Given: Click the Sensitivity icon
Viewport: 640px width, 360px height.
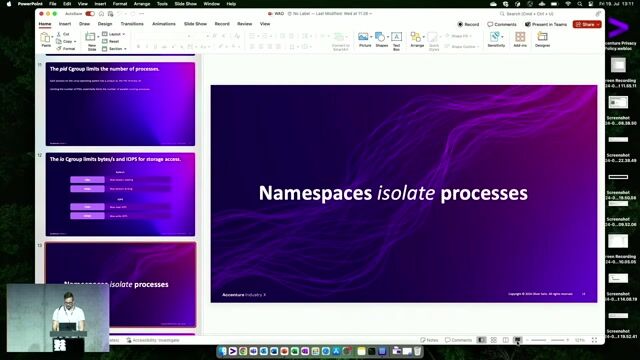Looking at the screenshot, I should tap(495, 37).
